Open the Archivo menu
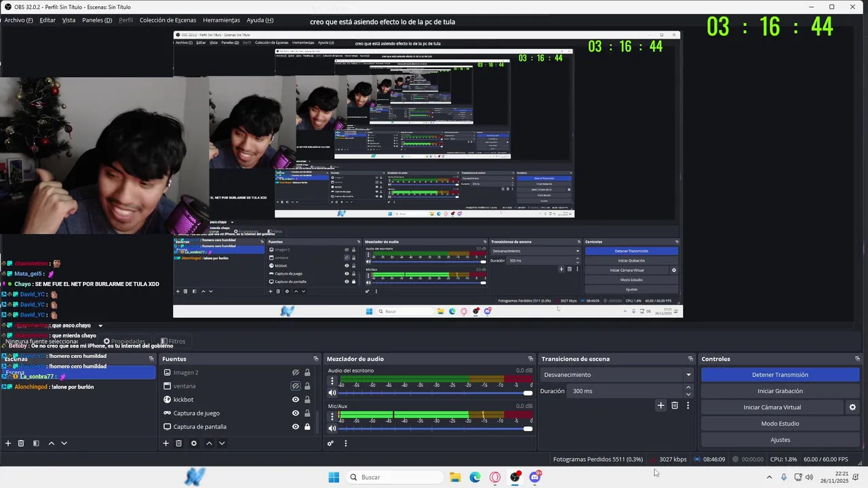The image size is (868, 488). (18, 20)
